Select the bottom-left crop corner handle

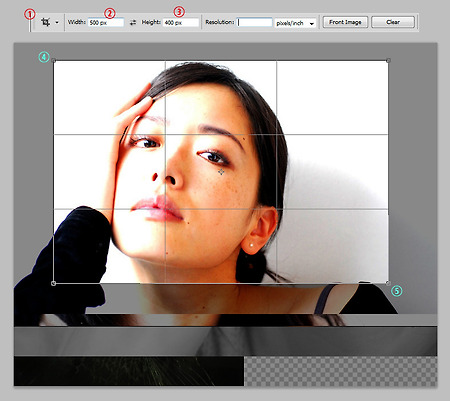[x=53, y=283]
